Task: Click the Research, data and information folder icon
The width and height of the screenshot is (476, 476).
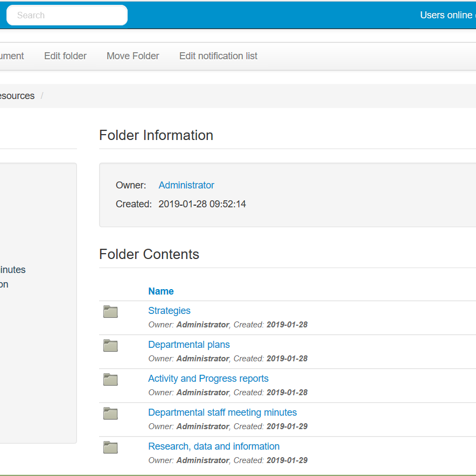Action: (110, 447)
